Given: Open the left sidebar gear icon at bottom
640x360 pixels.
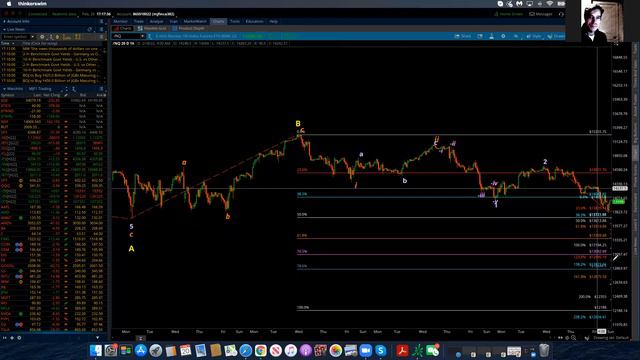Looking at the screenshot, I should click(x=19, y=338).
